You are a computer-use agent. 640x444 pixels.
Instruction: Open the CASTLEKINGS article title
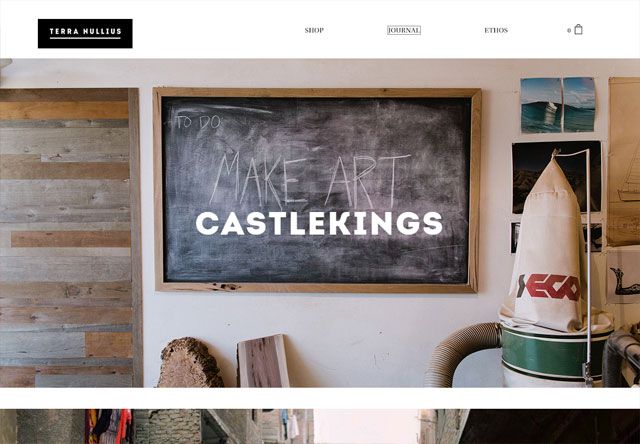319,223
